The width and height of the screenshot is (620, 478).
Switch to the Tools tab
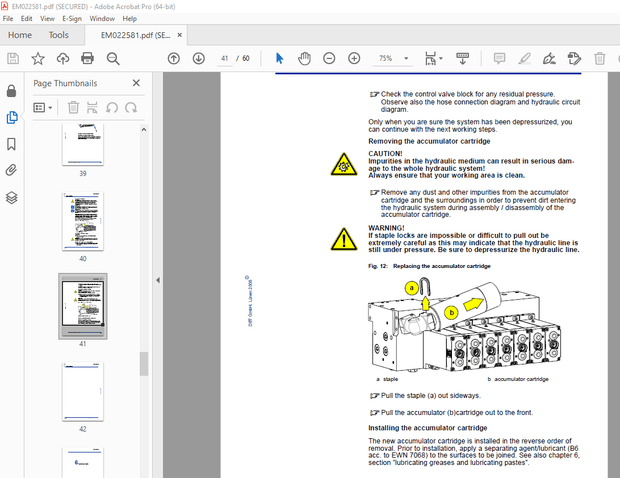pyautogui.click(x=59, y=35)
